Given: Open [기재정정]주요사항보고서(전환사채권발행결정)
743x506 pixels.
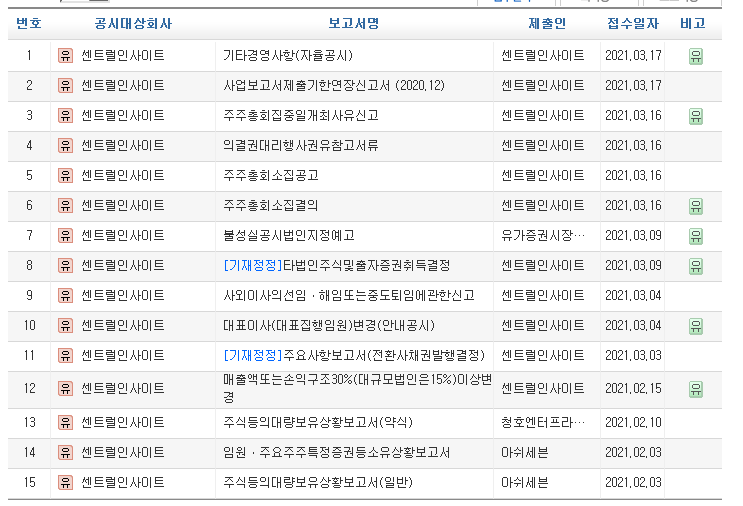Looking at the screenshot, I should (354, 355).
